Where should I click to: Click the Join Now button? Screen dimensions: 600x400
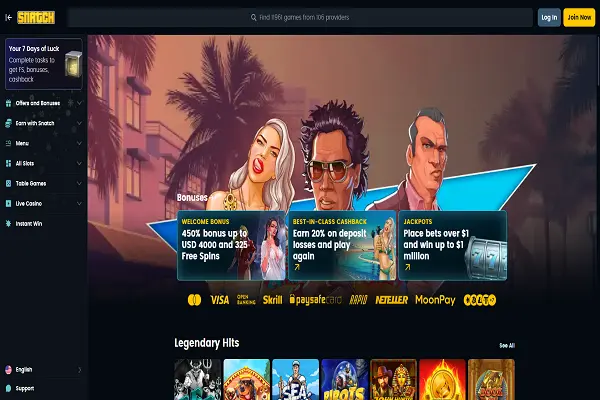click(x=579, y=17)
